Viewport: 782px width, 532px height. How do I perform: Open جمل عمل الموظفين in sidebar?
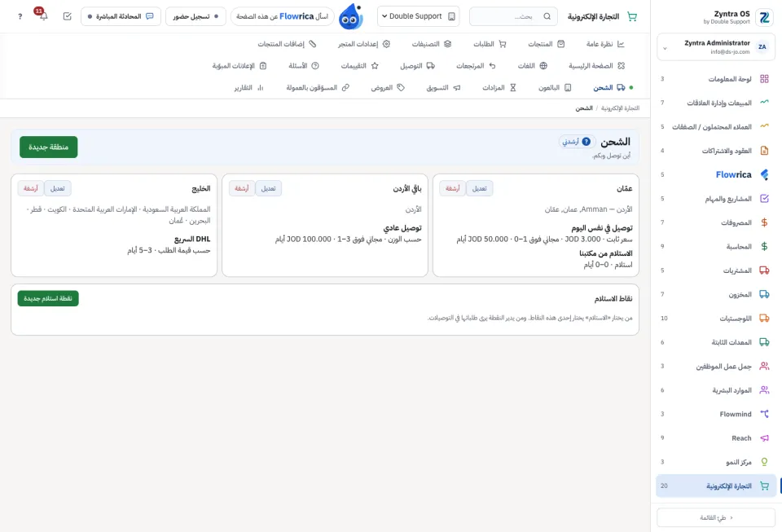(716, 366)
